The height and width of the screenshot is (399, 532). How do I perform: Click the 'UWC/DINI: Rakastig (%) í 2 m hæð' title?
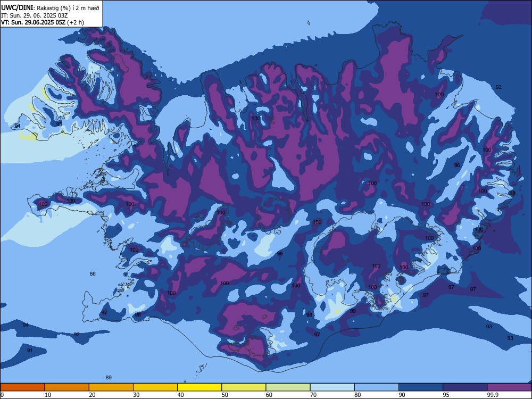[x=50, y=8]
